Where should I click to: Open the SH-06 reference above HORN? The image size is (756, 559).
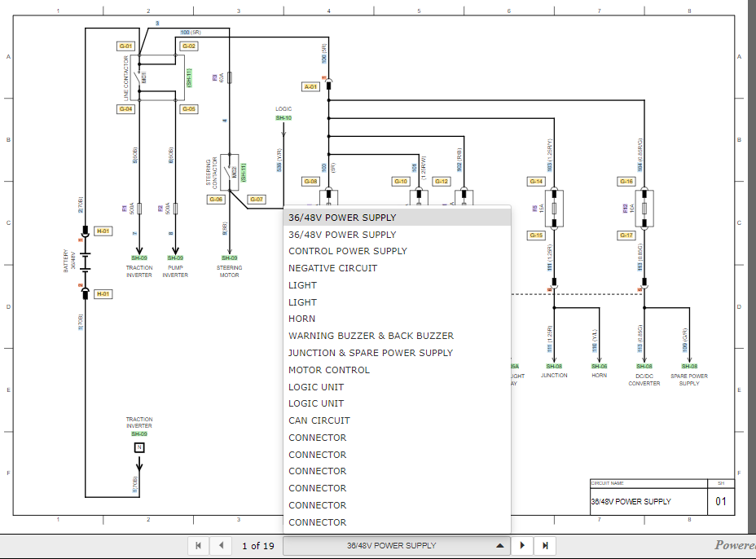point(599,367)
